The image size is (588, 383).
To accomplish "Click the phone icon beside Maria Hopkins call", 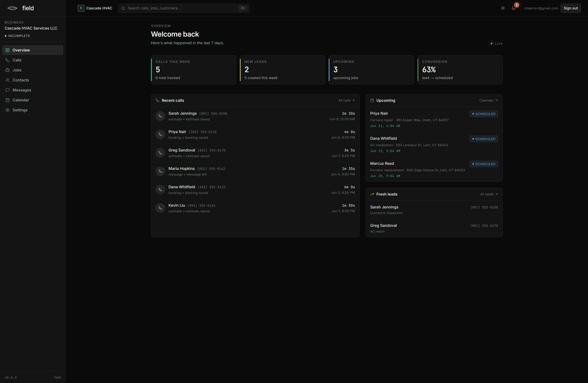I will [160, 171].
